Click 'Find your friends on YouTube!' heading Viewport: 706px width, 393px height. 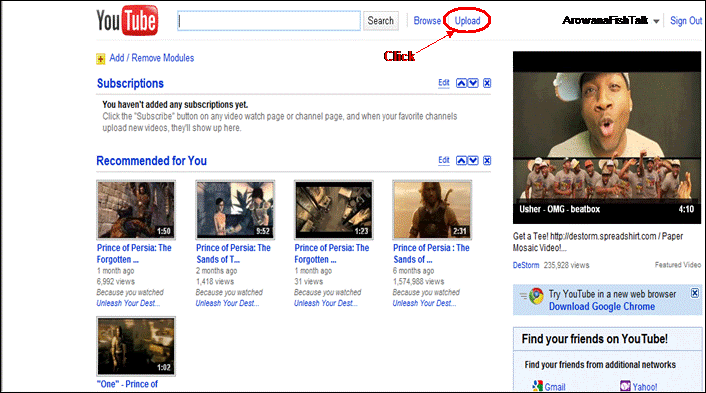click(x=594, y=339)
